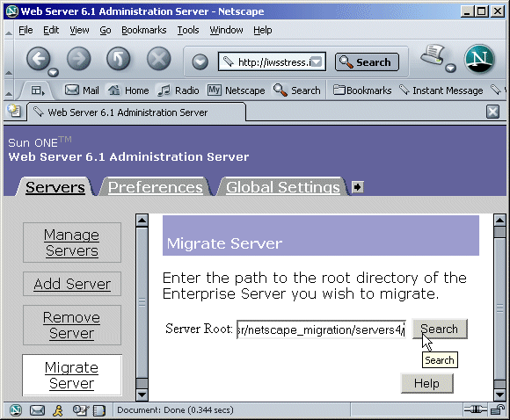Screen dimensions: 510x420
Task: Expand the URL history dropdown arrow
Action: [317, 62]
